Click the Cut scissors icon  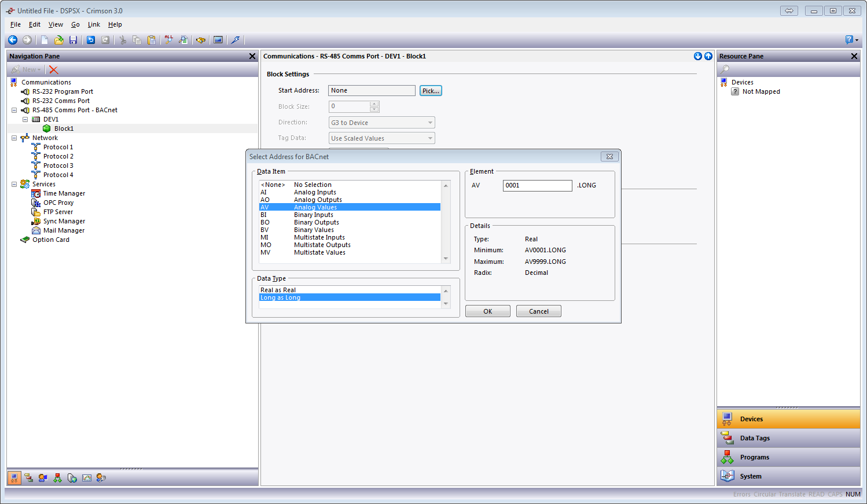click(123, 40)
